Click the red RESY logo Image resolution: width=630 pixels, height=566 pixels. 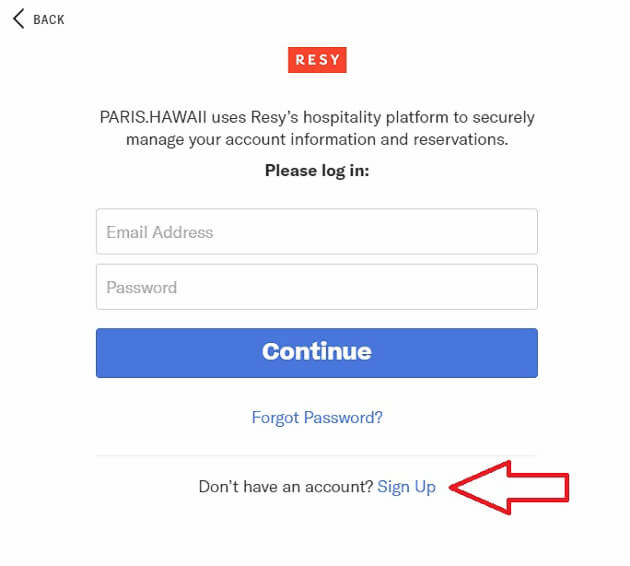tap(317, 60)
